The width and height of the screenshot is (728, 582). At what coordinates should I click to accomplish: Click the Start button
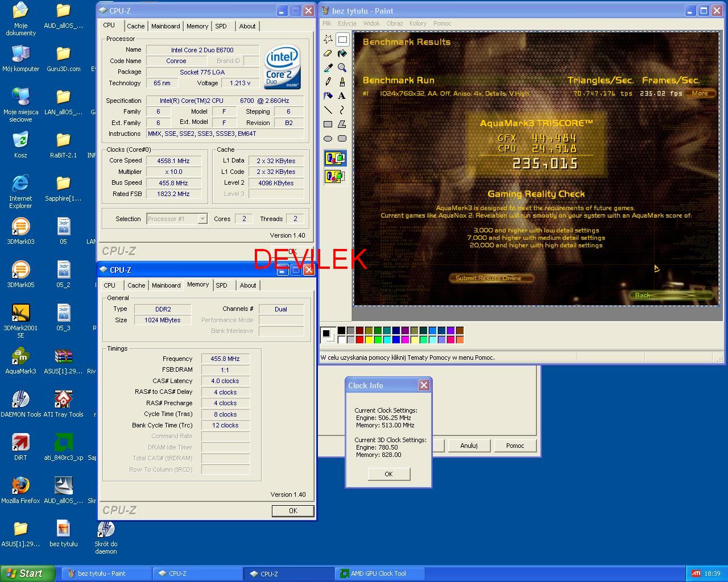[x=28, y=573]
